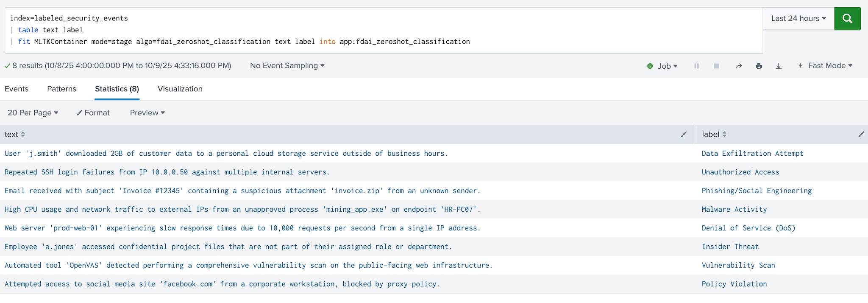868x303 pixels.
Task: Click the Data Exfiltration Attempt label value
Action: pos(752,154)
